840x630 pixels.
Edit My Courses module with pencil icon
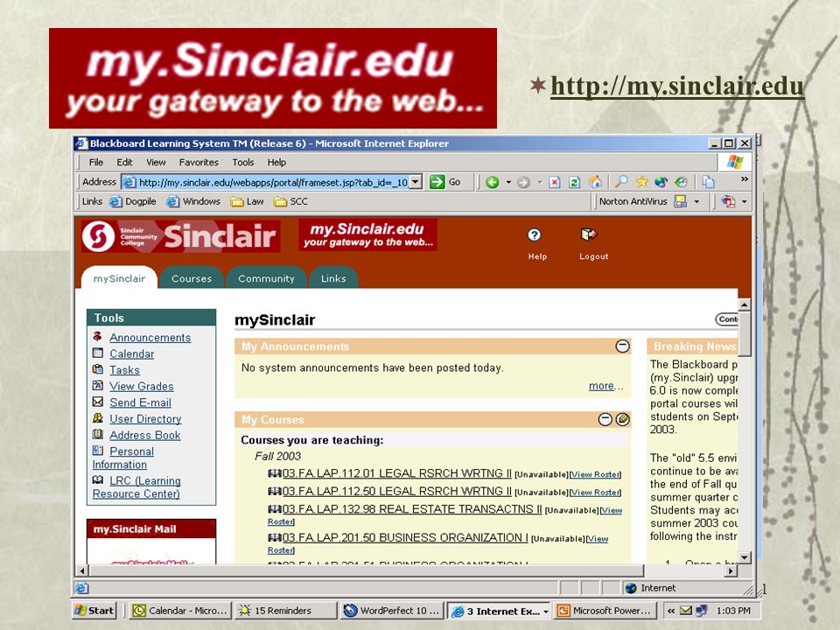point(622,419)
